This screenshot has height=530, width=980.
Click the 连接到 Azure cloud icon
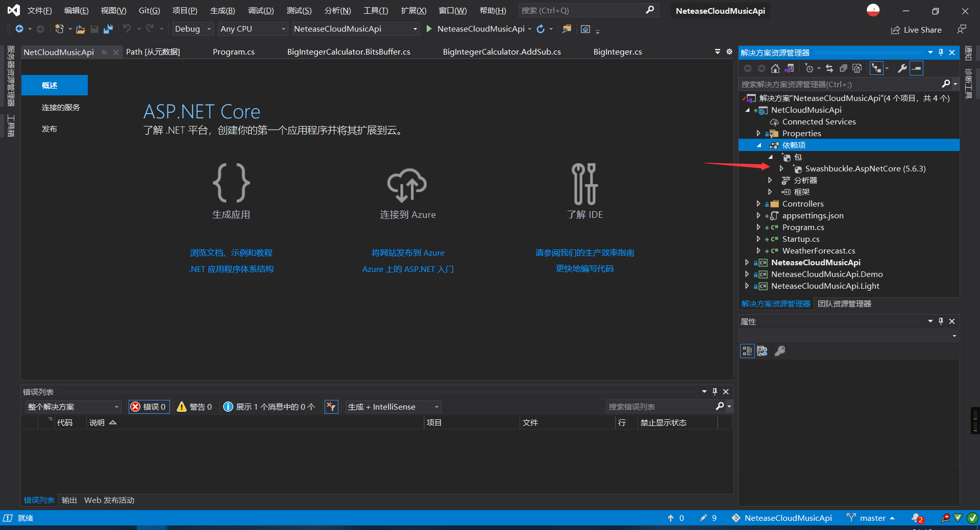[x=407, y=184]
